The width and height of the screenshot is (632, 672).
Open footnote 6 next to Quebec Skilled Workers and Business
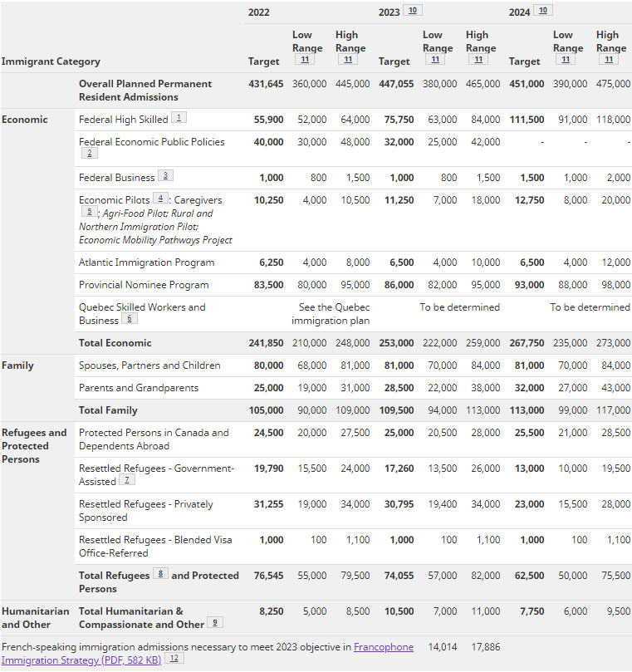(x=130, y=318)
